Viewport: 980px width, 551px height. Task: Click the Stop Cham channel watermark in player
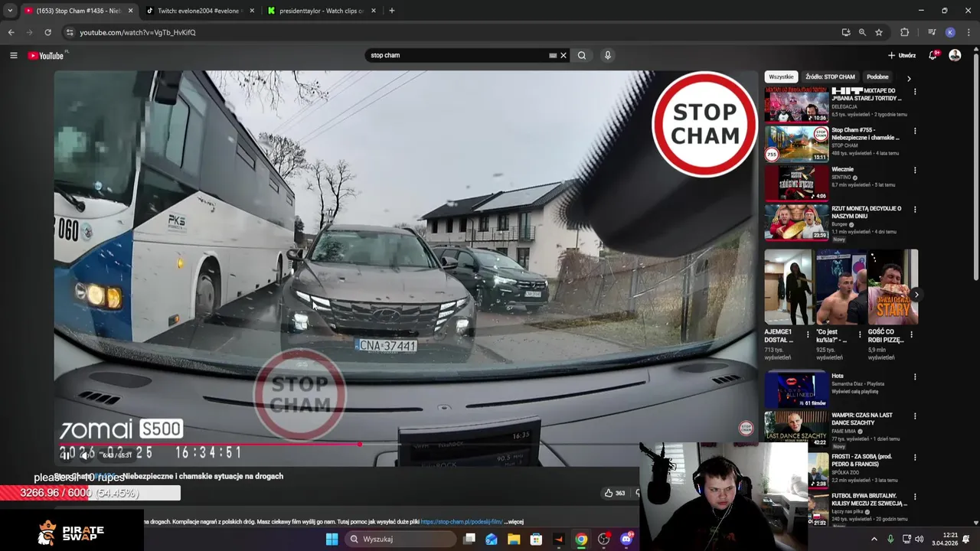(x=746, y=429)
